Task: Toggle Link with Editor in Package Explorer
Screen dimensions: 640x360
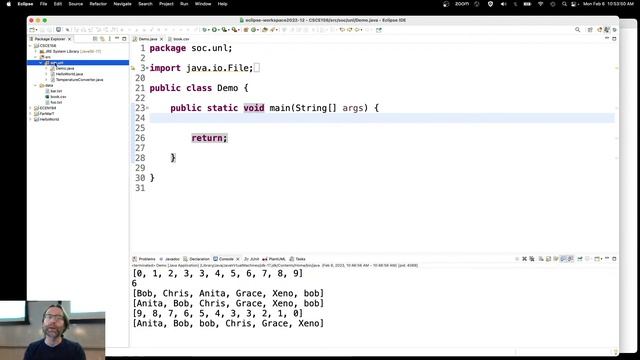Action: [102, 39]
